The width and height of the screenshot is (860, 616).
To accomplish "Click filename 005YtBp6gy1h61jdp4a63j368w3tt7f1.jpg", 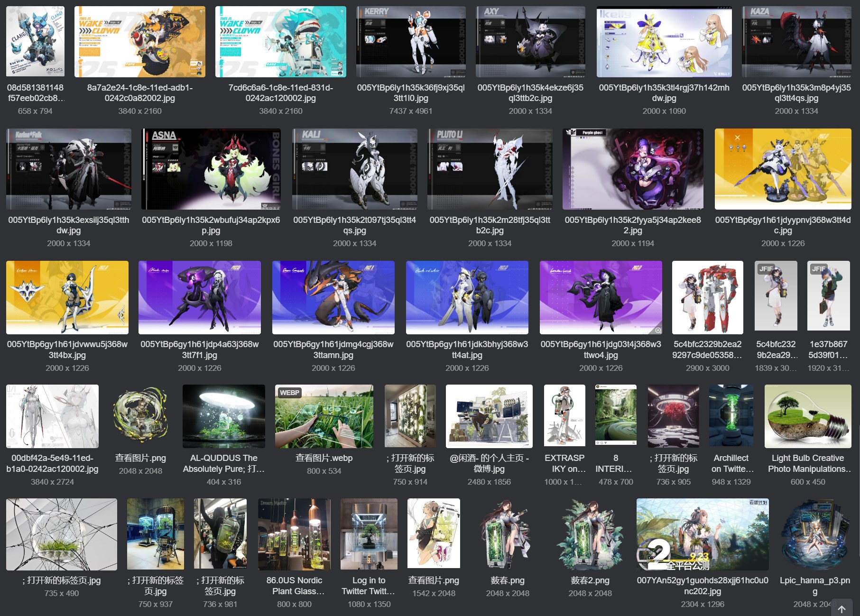I will 200,349.
